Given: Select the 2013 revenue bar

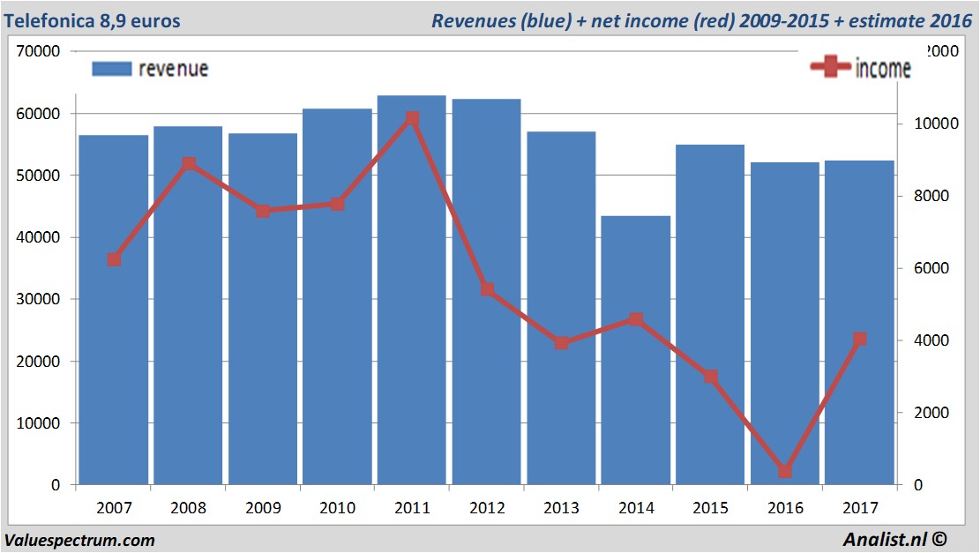Looking at the screenshot, I should tap(561, 308).
